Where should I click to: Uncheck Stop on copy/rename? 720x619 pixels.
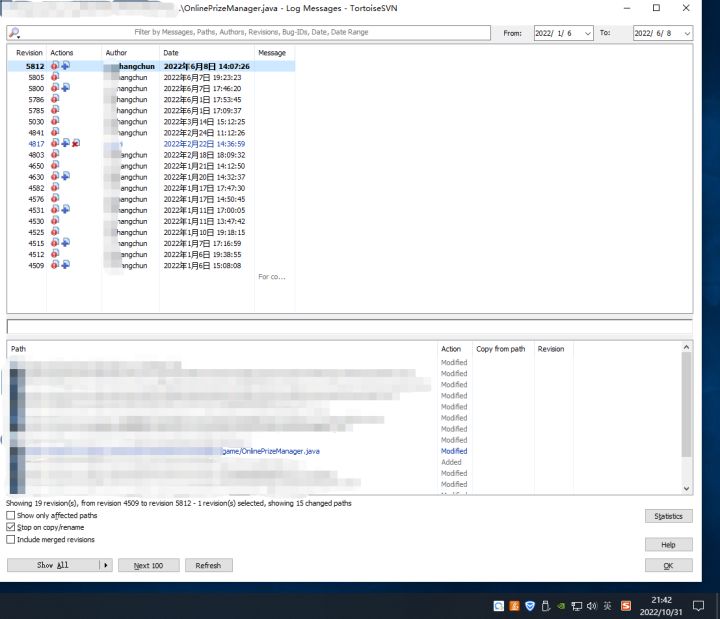pyautogui.click(x=11, y=527)
